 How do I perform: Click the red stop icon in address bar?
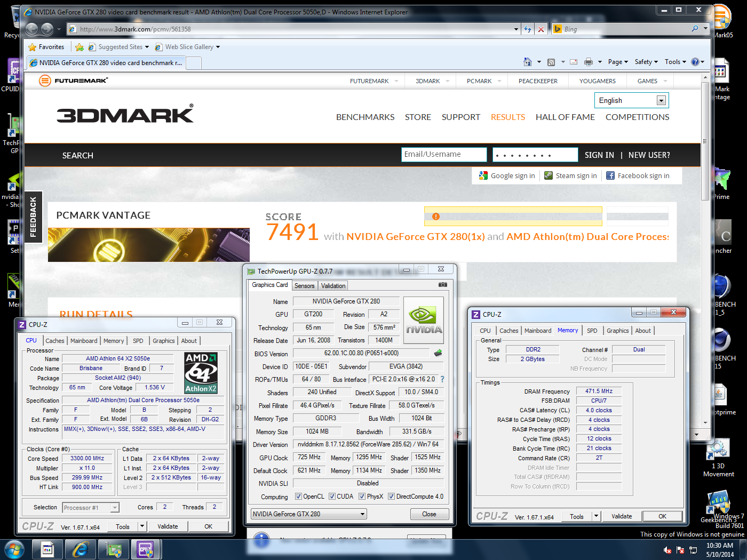click(x=541, y=29)
